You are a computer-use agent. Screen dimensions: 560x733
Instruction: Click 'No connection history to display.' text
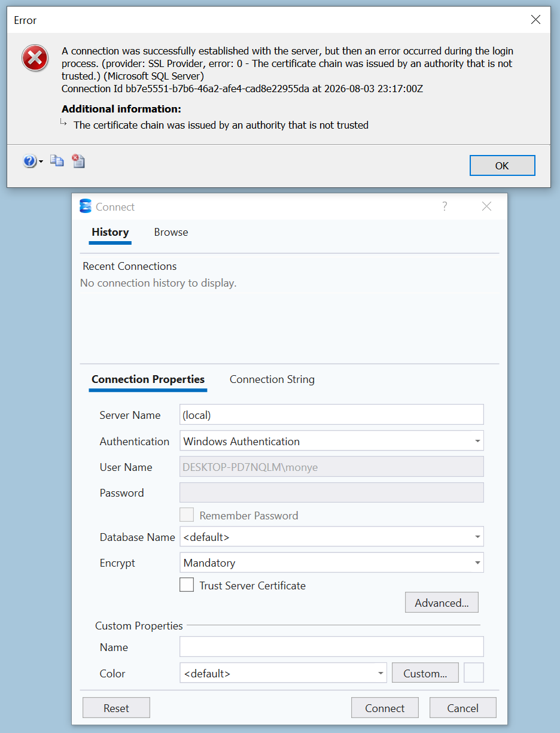coord(159,283)
